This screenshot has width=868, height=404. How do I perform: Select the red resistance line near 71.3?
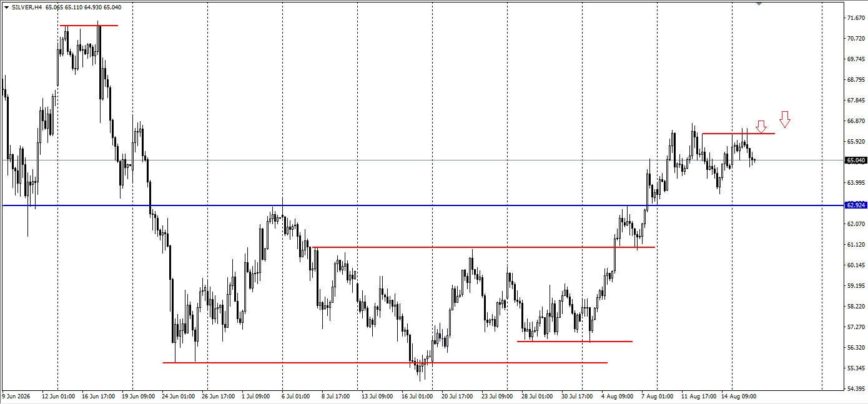(89, 26)
